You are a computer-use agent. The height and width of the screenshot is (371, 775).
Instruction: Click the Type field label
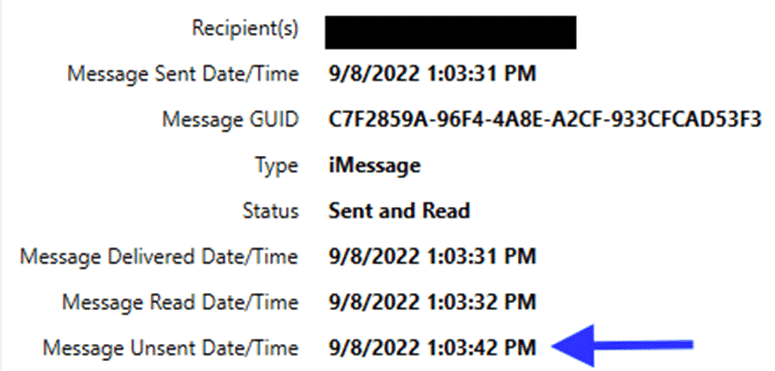tap(277, 165)
